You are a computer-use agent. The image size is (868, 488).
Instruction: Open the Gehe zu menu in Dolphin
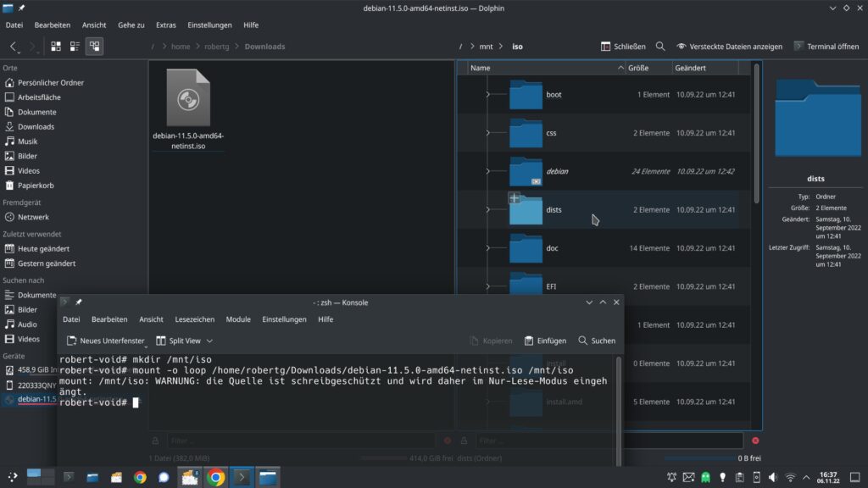(x=131, y=25)
